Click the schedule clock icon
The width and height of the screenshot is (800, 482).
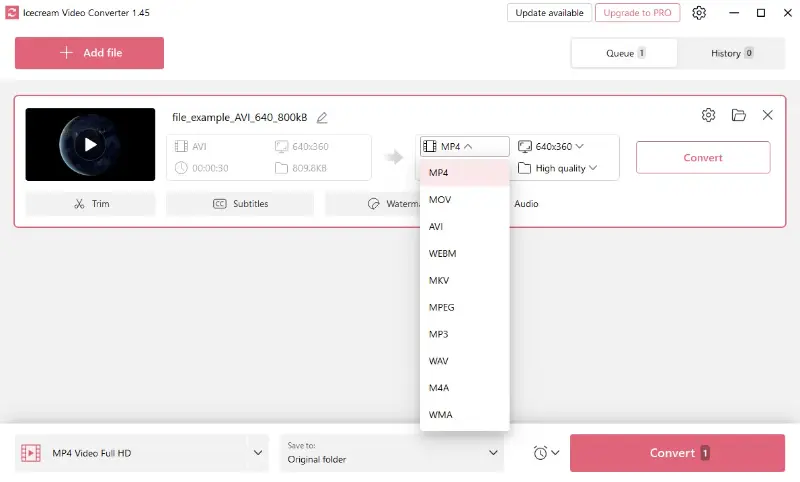546,453
